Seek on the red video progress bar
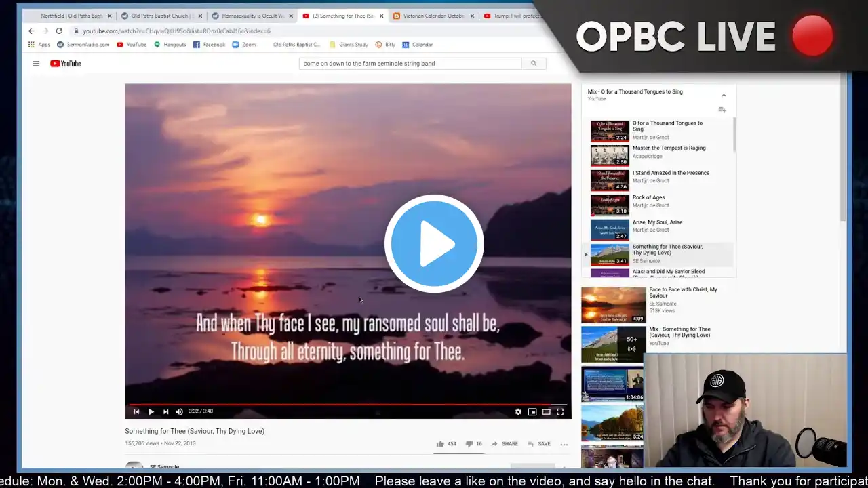Image resolution: width=868 pixels, height=488 pixels. [348, 404]
